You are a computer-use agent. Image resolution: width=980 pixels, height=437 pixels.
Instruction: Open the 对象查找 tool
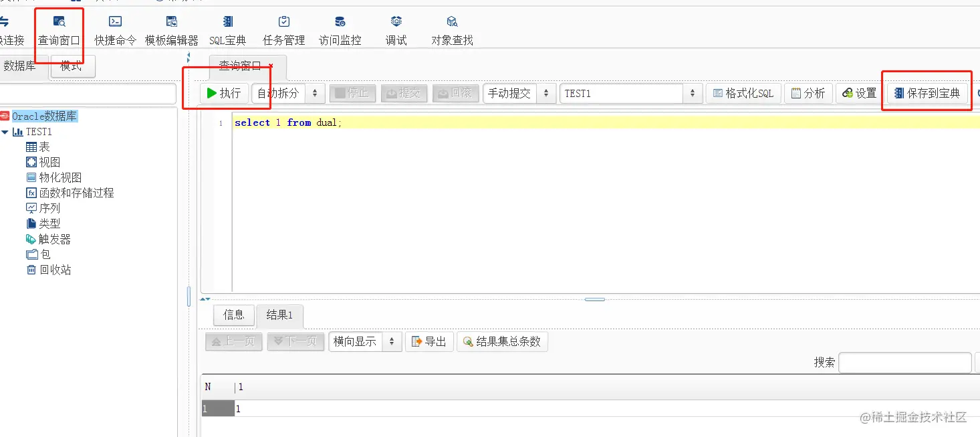click(x=453, y=31)
